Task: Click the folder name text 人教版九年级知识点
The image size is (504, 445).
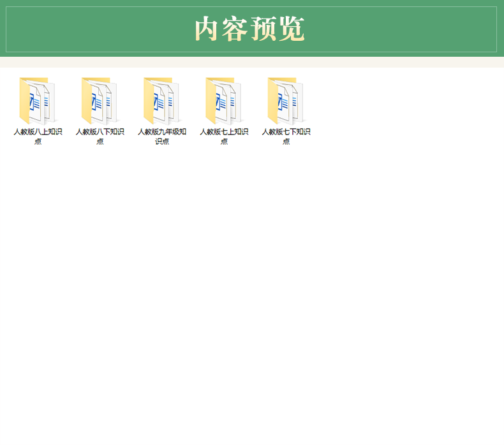Action: (x=162, y=136)
